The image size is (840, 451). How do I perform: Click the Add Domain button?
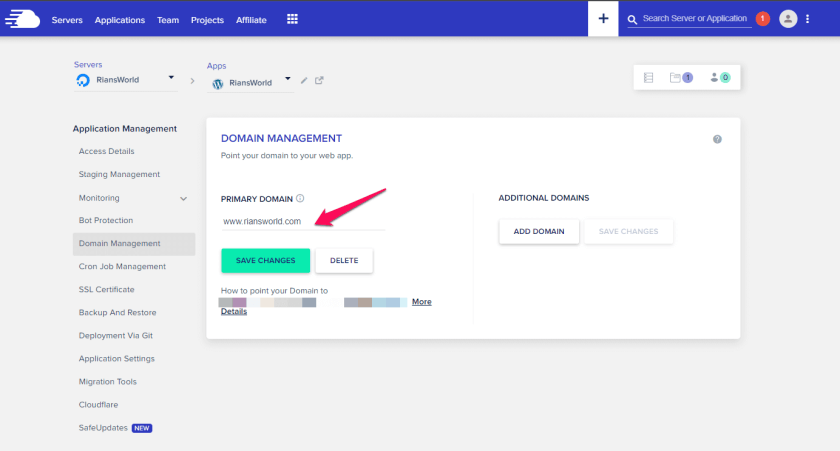pyautogui.click(x=539, y=231)
